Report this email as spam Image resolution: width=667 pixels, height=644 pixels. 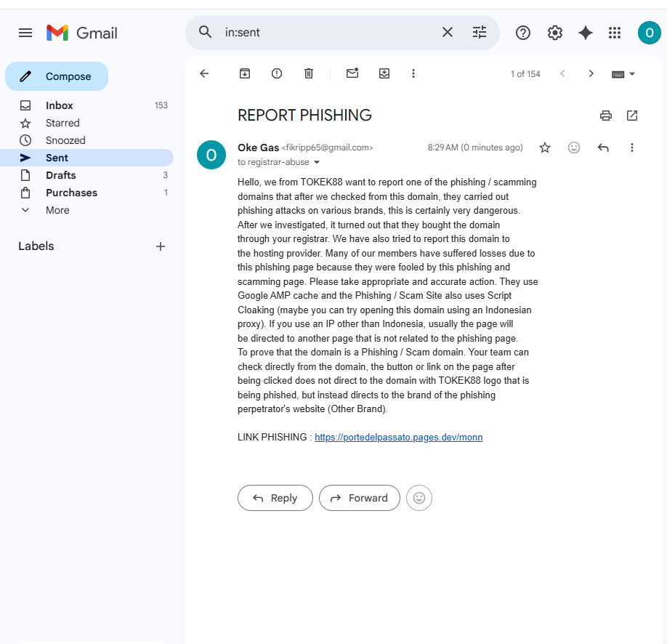pos(277,73)
